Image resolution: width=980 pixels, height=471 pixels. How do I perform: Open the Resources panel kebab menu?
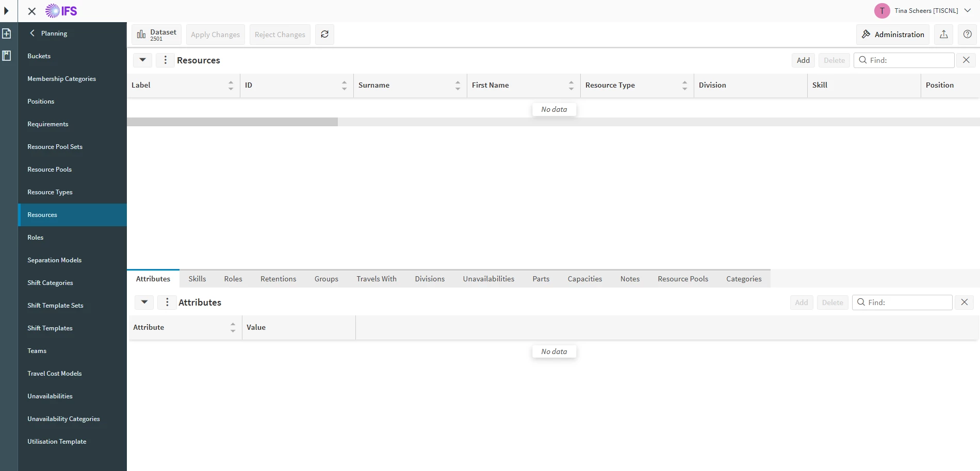[x=165, y=60]
